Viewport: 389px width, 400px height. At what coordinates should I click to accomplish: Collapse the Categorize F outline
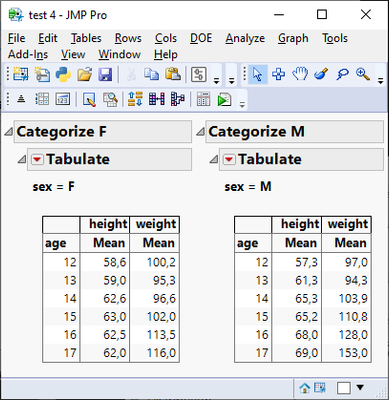pyautogui.click(x=9, y=132)
